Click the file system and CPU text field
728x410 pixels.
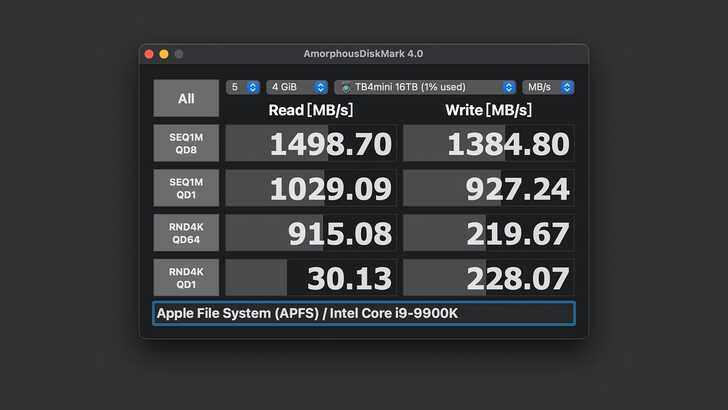(364, 313)
